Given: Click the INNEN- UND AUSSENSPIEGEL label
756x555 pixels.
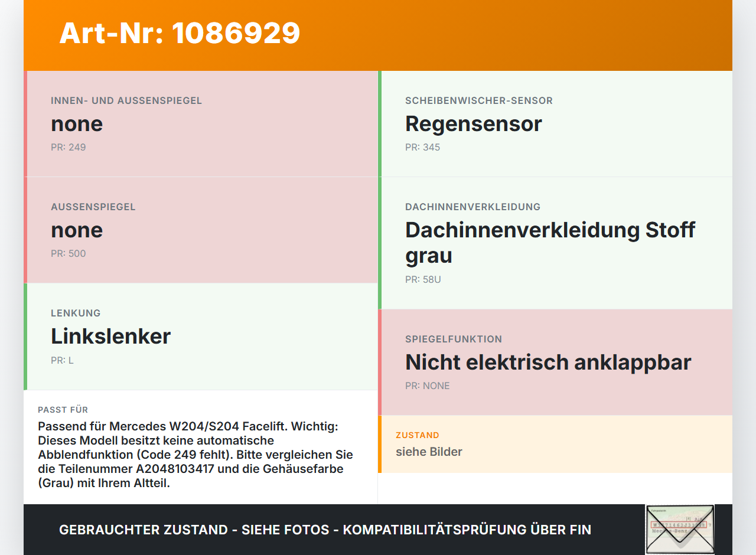Looking at the screenshot, I should (126, 100).
